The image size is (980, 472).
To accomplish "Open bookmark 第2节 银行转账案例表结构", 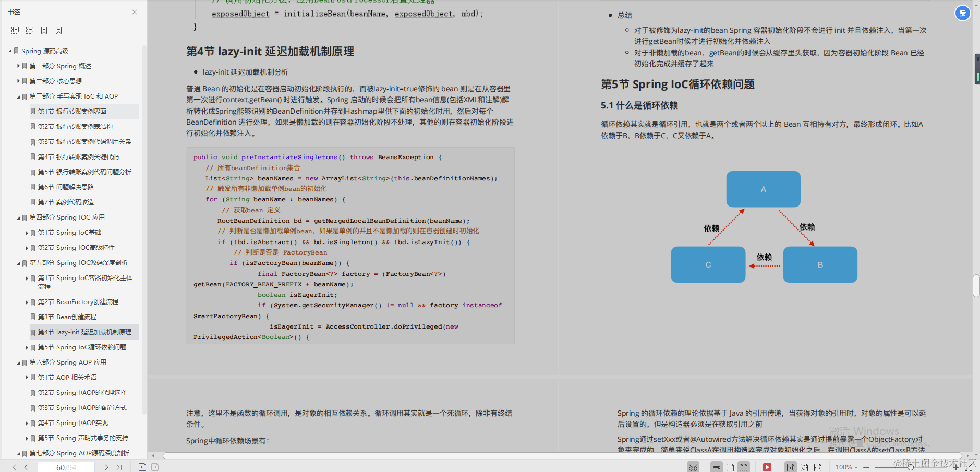I will [75, 127].
